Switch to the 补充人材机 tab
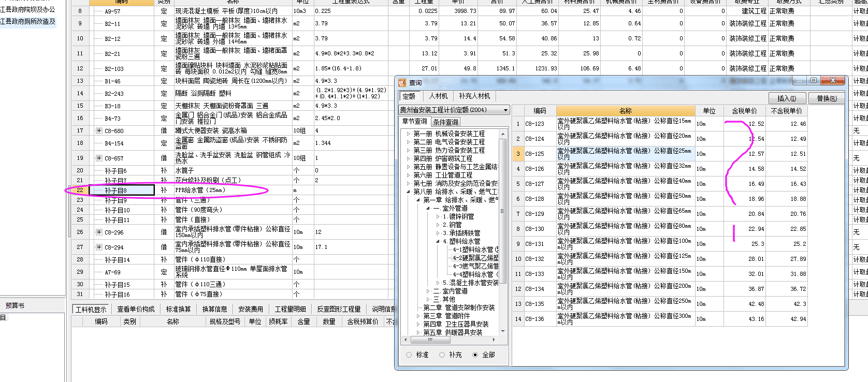868x382 pixels. [474, 96]
